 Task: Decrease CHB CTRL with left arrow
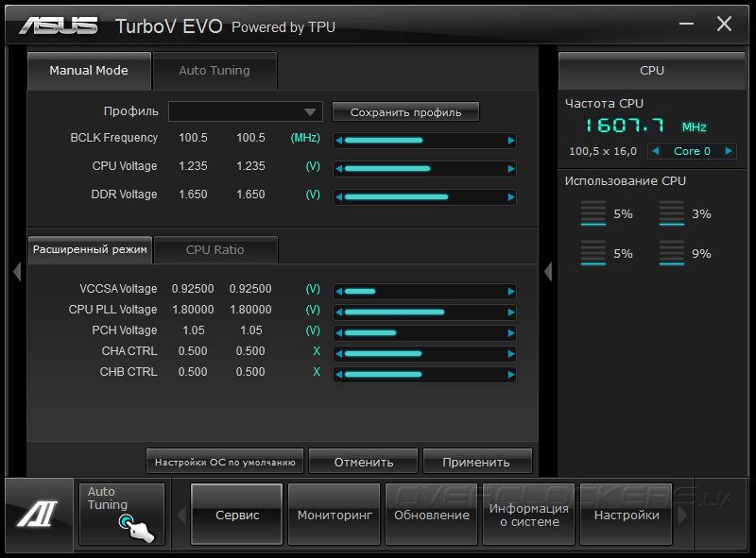[x=339, y=375]
